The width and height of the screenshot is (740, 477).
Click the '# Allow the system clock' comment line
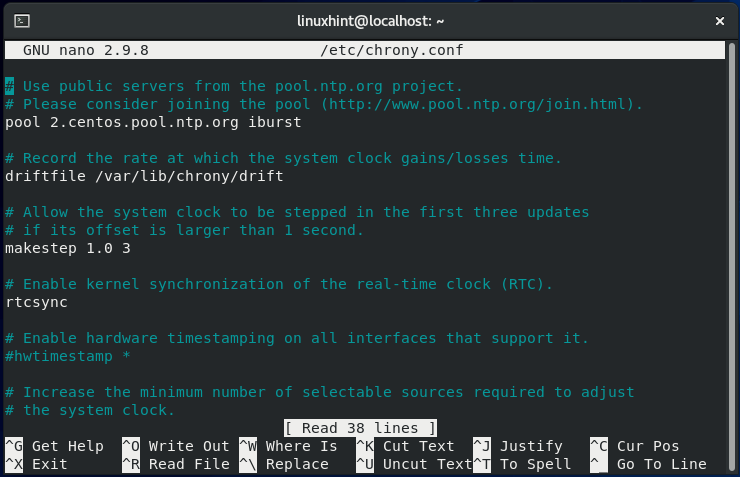coord(297,212)
